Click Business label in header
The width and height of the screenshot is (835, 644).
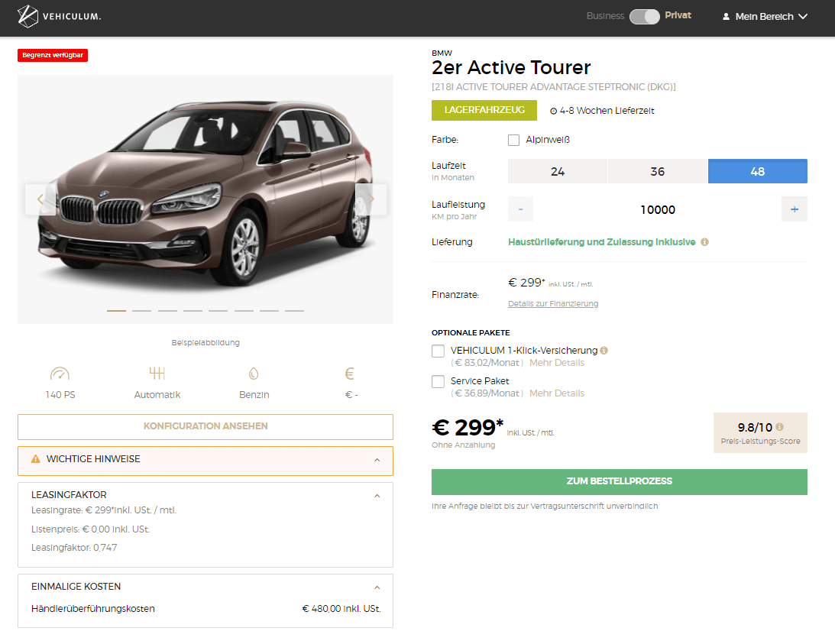tap(606, 16)
